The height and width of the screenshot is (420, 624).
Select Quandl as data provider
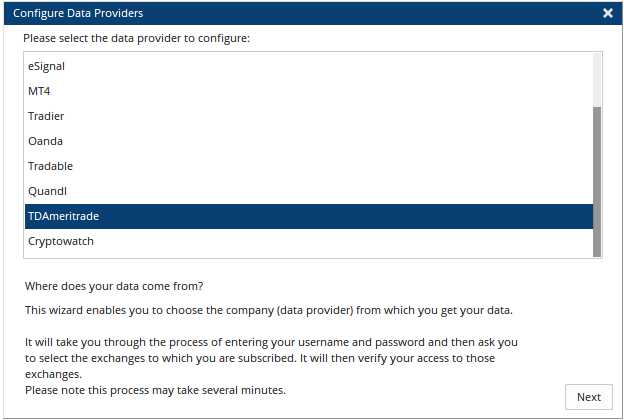click(309, 191)
